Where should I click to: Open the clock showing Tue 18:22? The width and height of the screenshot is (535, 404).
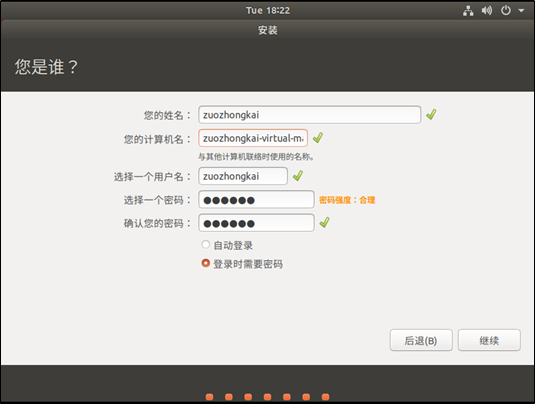pyautogui.click(x=268, y=11)
